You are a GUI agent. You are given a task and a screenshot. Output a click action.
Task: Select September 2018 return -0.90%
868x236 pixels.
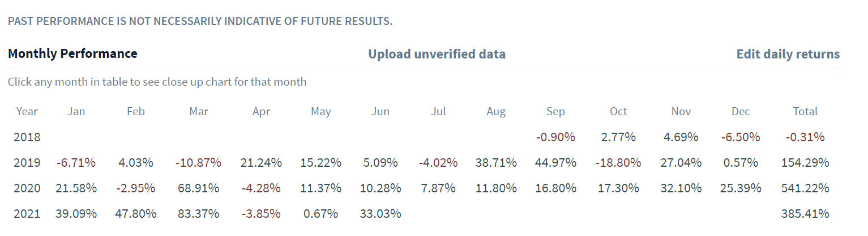point(555,137)
